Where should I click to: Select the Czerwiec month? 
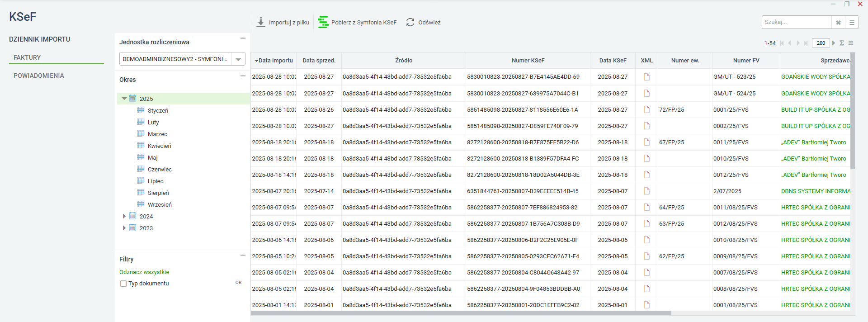pyautogui.click(x=160, y=169)
